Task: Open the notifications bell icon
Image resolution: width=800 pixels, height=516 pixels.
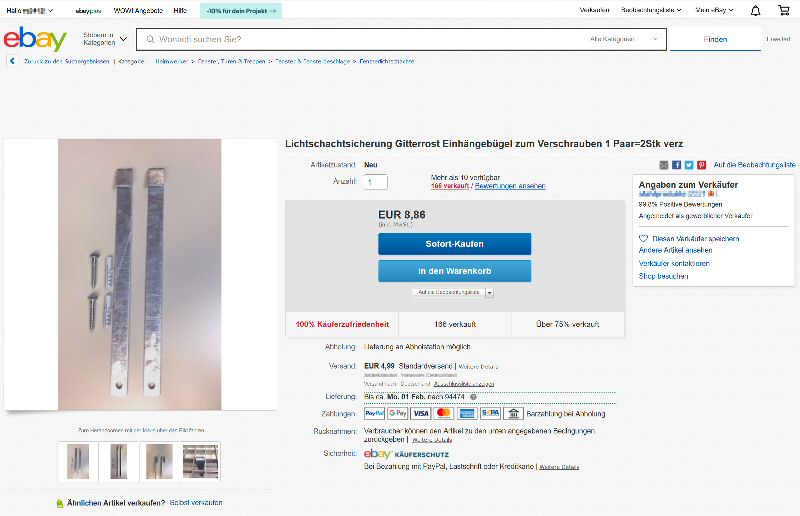Action: point(756,10)
